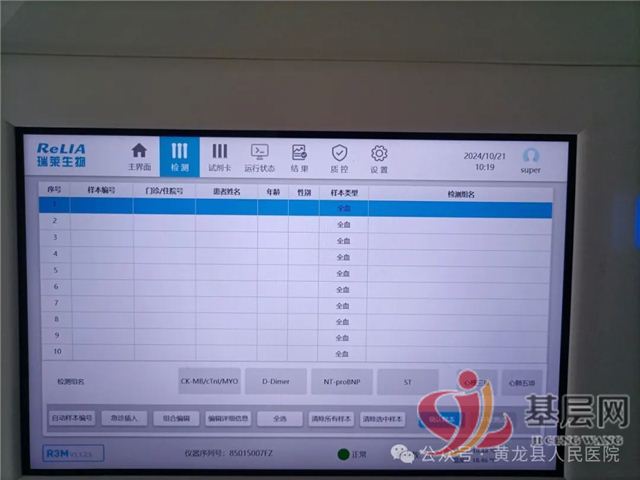Open sample type dropdown in row 5
This screenshot has height=480, width=640.
(342, 272)
